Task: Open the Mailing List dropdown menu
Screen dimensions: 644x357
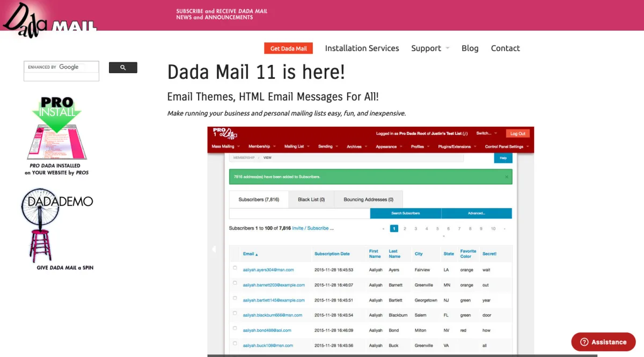Action: (297, 147)
